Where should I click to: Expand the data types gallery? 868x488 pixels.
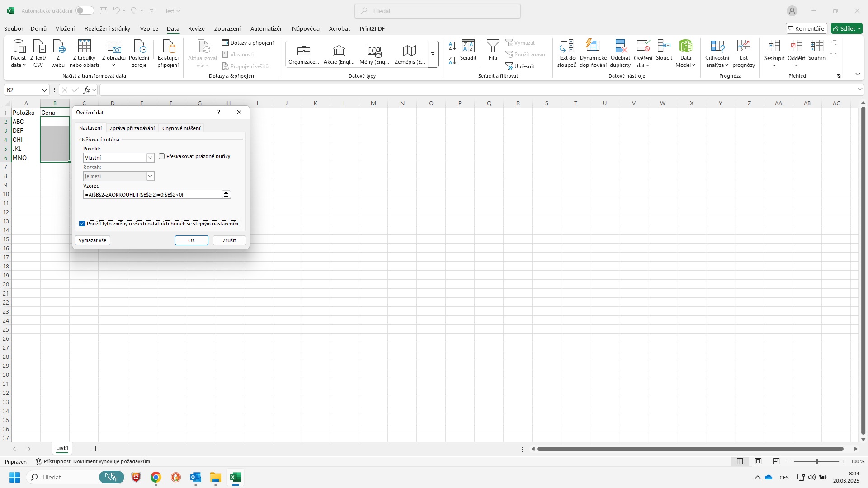433,54
